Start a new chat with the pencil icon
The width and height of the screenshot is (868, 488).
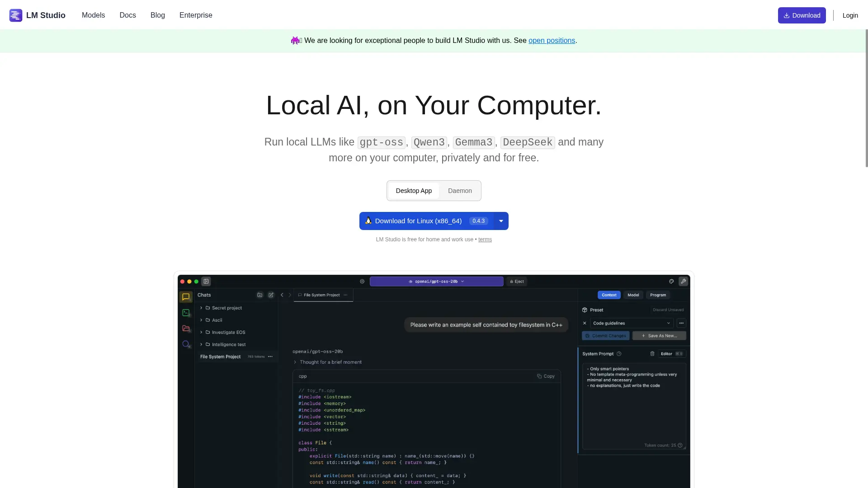(x=271, y=295)
